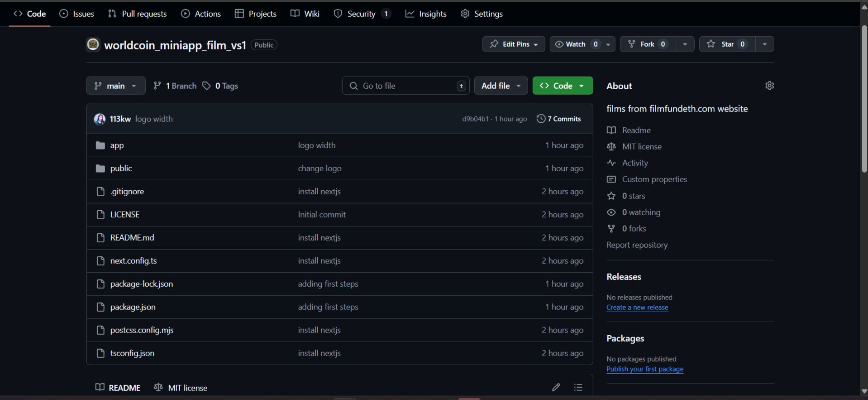
Task: Open the Actions tab
Action: click(201, 14)
